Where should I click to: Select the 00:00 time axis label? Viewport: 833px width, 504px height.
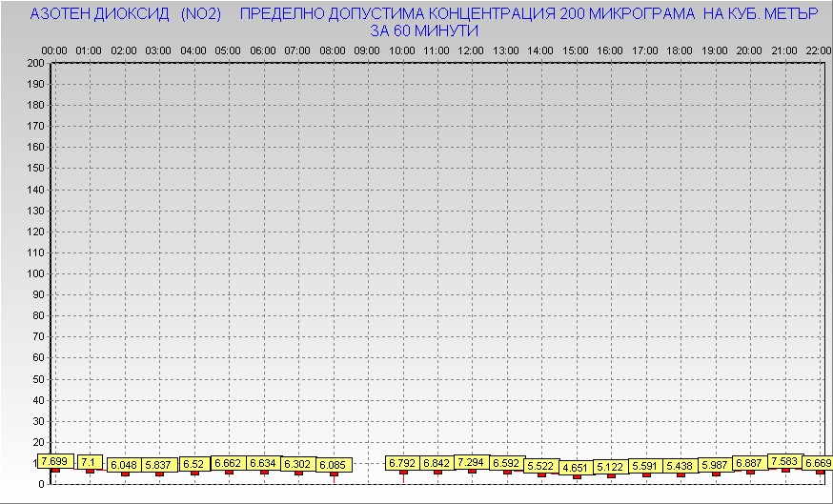pos(53,50)
